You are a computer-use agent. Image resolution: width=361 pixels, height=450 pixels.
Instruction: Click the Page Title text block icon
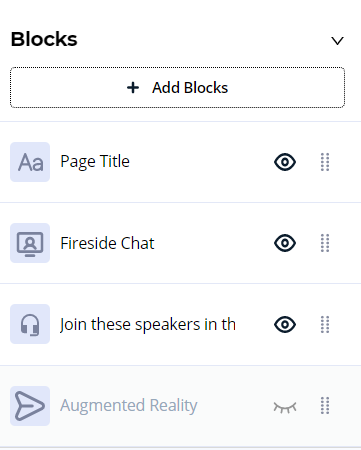(30, 162)
